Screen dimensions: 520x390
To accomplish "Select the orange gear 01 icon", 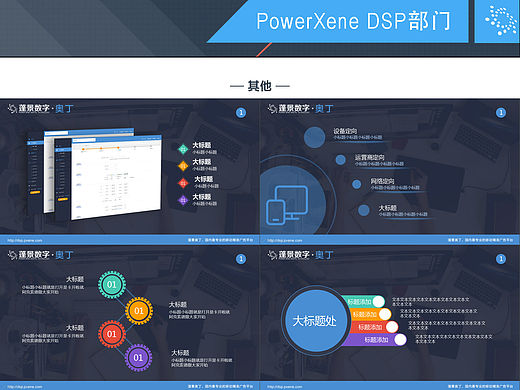I will 139,311.
